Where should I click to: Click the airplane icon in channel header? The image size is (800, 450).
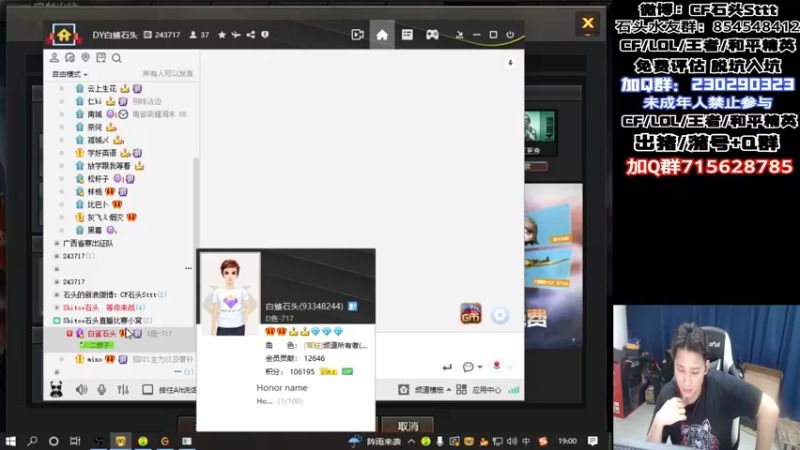[x=236, y=35]
